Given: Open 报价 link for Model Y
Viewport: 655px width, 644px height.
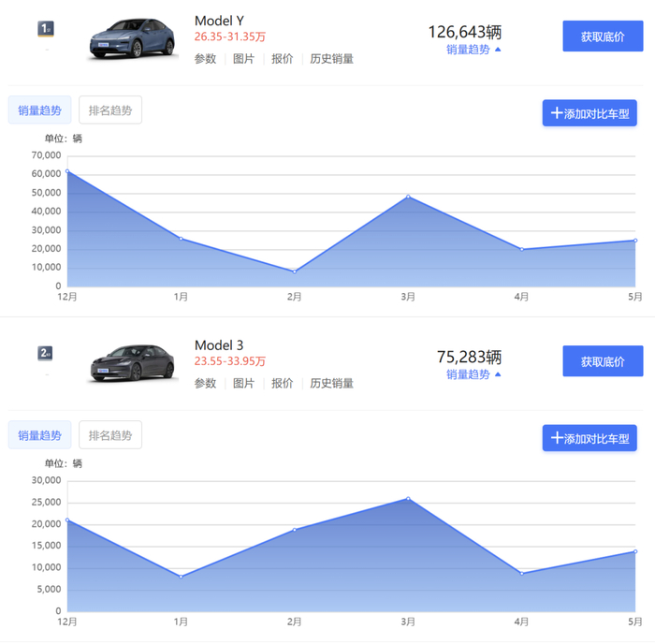Looking at the screenshot, I should pos(282,59).
